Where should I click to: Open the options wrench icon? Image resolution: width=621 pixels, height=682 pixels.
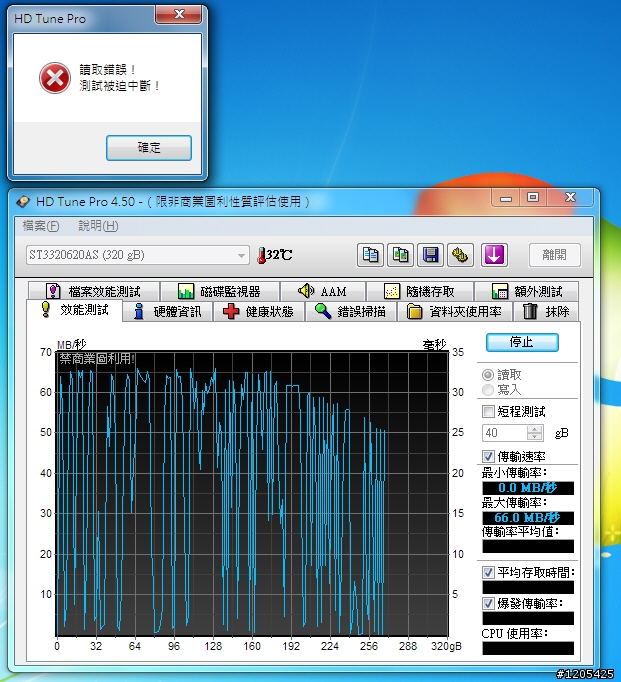[x=460, y=255]
